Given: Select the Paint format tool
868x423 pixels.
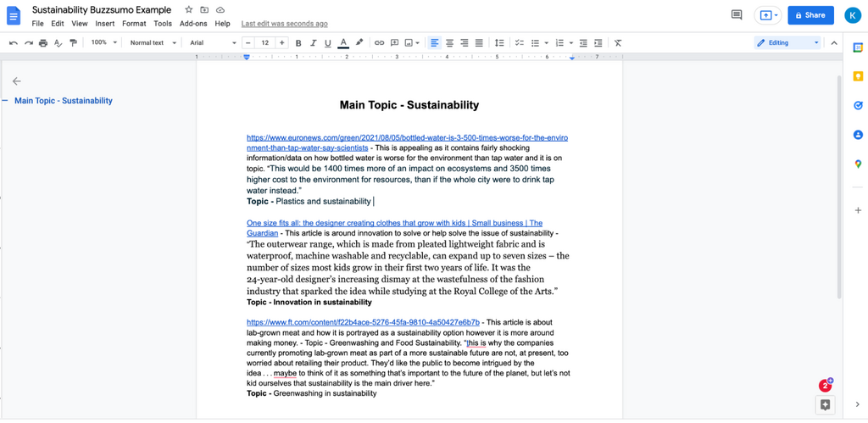Looking at the screenshot, I should click(x=73, y=42).
